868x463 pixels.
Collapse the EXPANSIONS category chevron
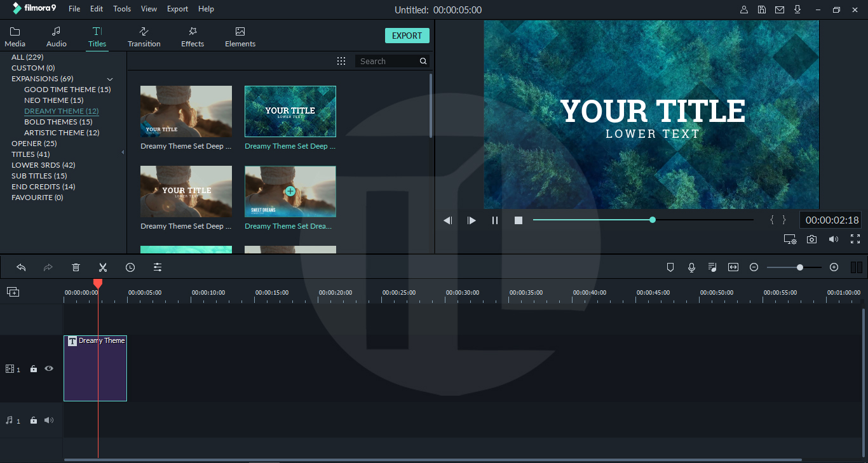[x=109, y=79]
